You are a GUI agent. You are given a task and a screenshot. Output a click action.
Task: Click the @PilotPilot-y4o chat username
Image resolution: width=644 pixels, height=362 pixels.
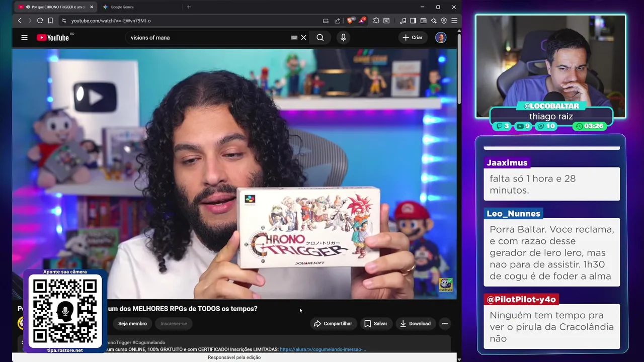click(521, 299)
